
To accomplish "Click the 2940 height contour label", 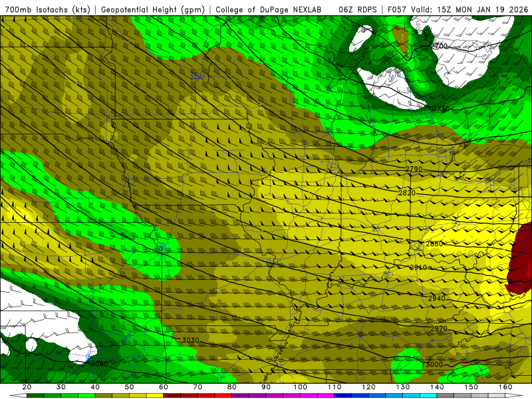I will [436, 298].
